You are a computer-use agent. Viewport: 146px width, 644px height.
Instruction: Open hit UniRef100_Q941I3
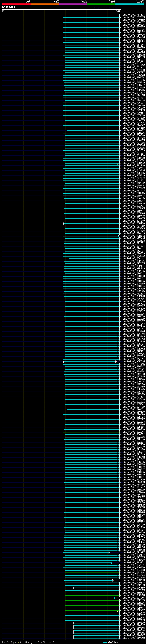(x=134, y=570)
